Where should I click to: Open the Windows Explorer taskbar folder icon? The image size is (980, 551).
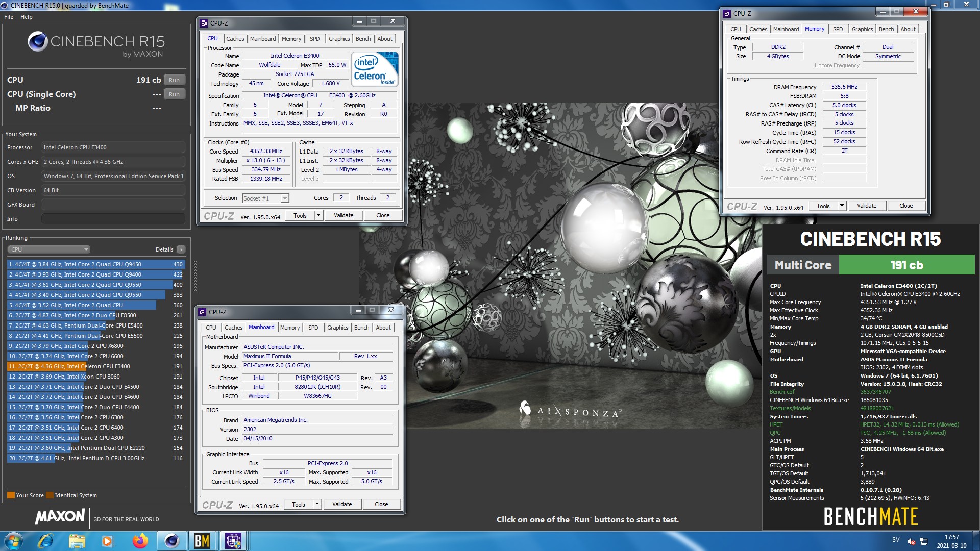tap(77, 541)
